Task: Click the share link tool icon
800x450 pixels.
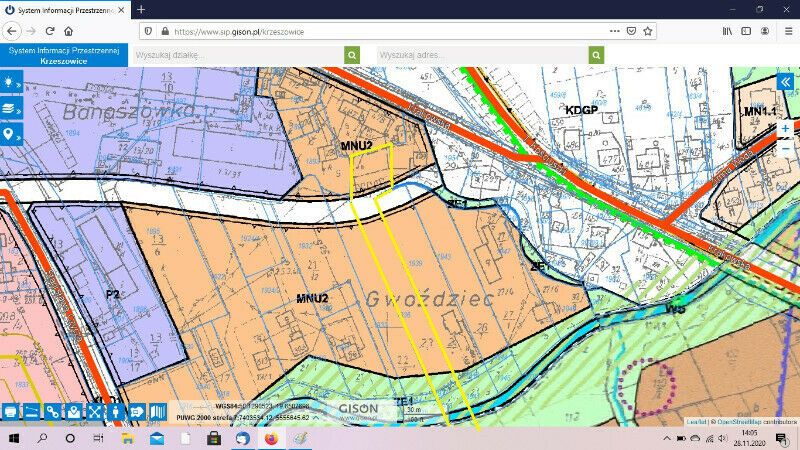Action: 53,411
